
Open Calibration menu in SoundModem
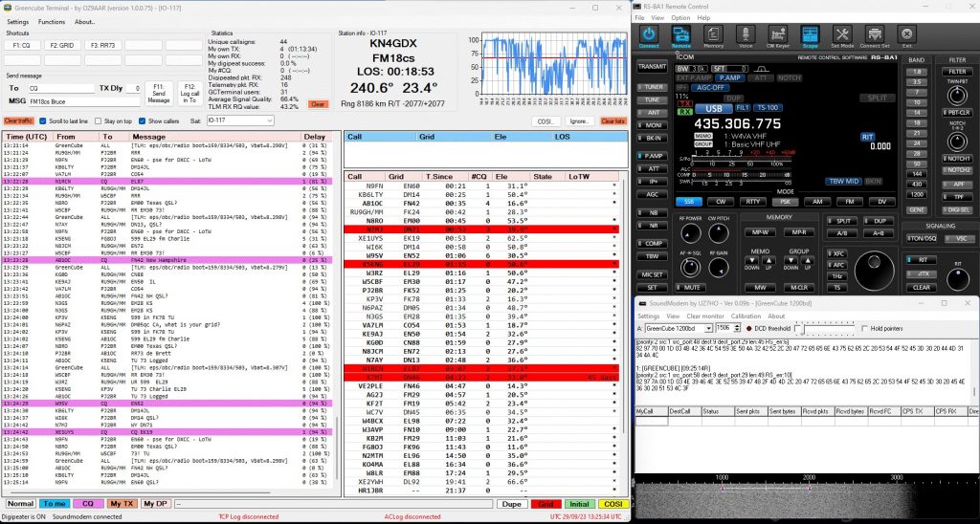tap(746, 316)
